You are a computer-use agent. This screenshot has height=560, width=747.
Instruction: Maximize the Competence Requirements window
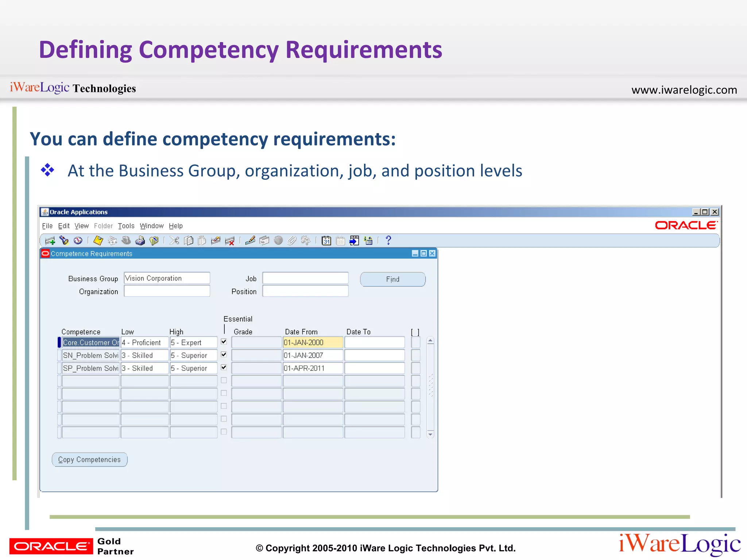[x=423, y=253]
